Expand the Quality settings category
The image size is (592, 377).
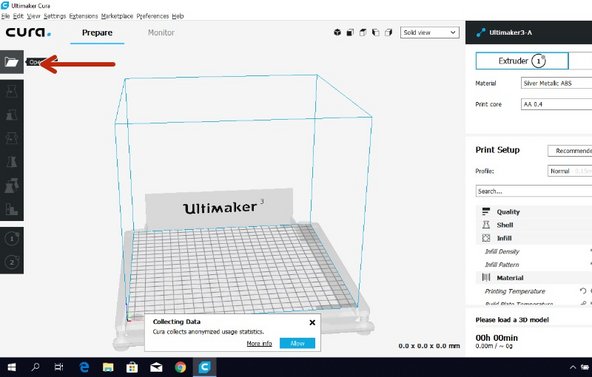[x=534, y=212]
